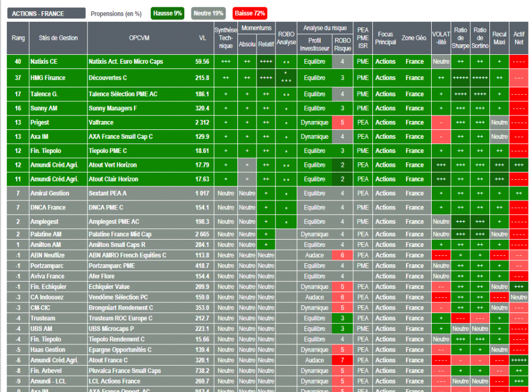
Task: Click the Ratio de Sortino column header
Action: [x=480, y=38]
